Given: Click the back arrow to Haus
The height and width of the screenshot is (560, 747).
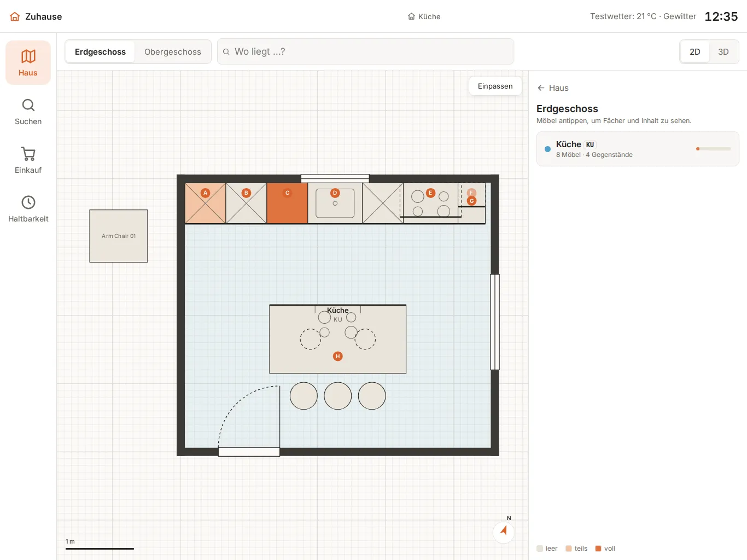Looking at the screenshot, I should (x=541, y=88).
